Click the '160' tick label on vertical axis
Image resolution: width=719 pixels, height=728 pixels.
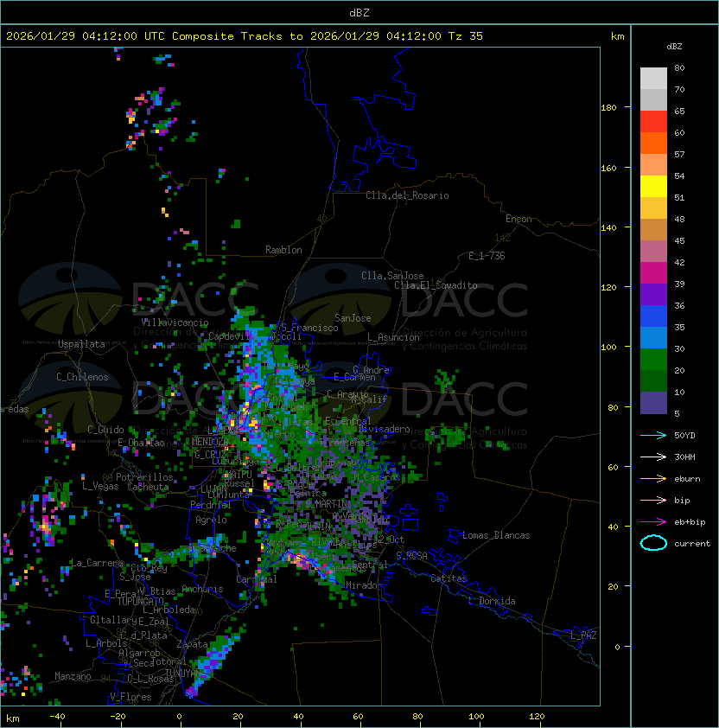(x=608, y=168)
